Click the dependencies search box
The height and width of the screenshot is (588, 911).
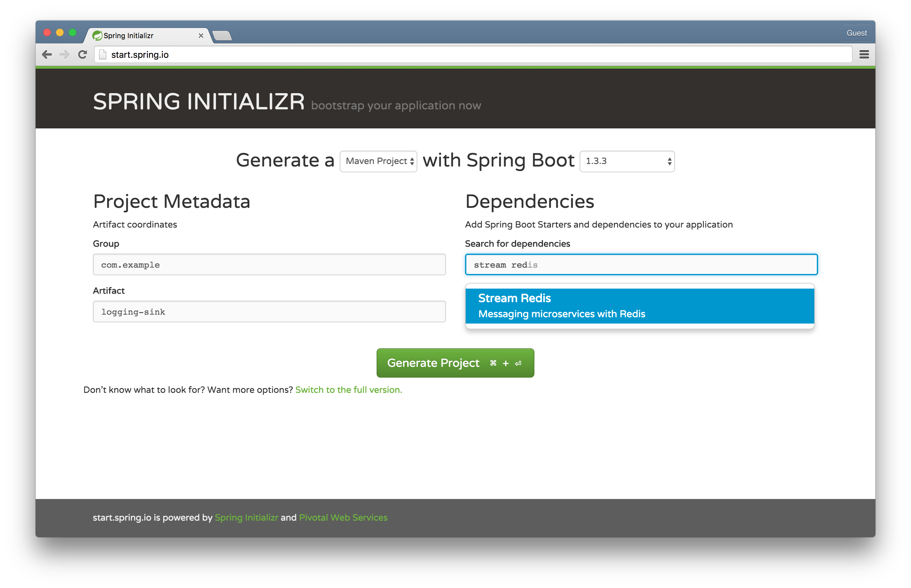click(x=641, y=264)
